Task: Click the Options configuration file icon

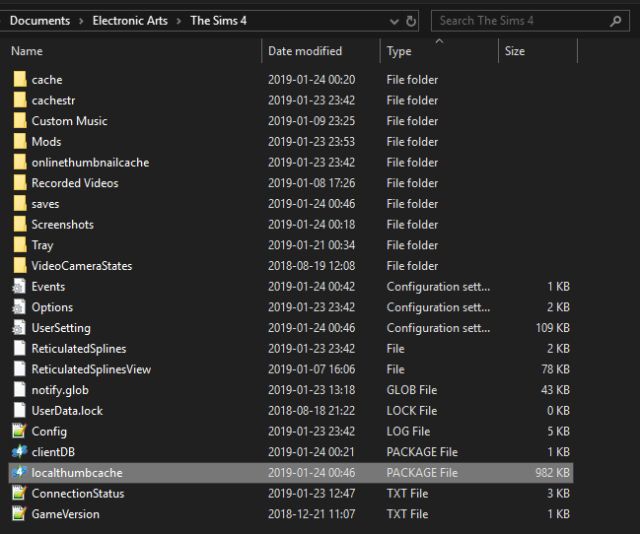Action: click(x=19, y=307)
